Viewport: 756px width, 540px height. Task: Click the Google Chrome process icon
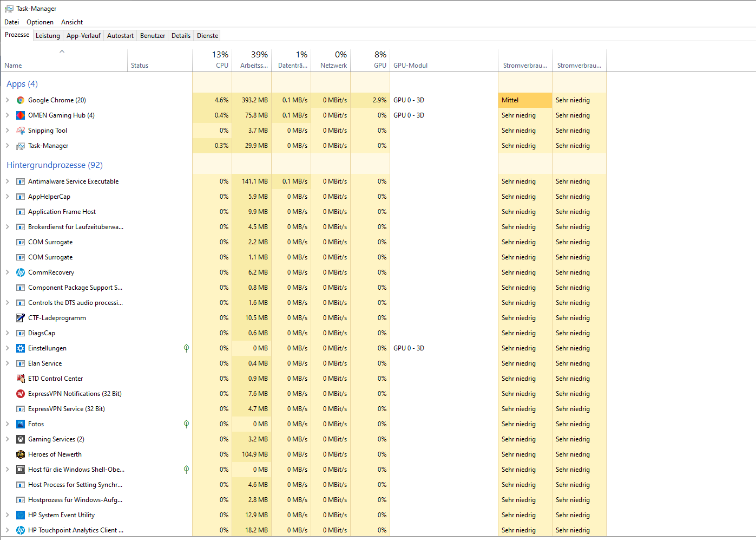click(x=21, y=100)
